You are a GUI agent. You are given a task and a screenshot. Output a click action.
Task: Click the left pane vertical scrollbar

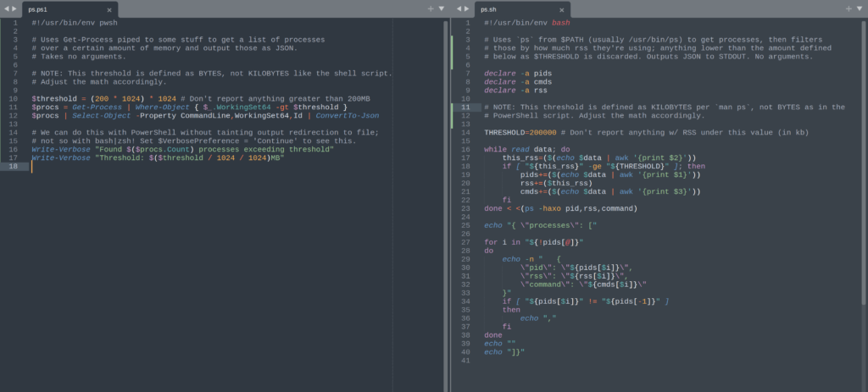tap(446, 205)
